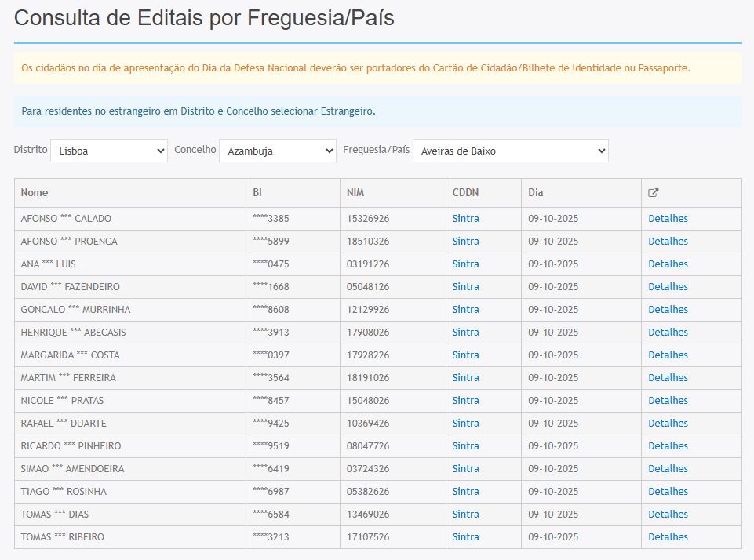
Task: Click Sintra link in AFONSO *** PROENCA row
Action: [x=465, y=242]
